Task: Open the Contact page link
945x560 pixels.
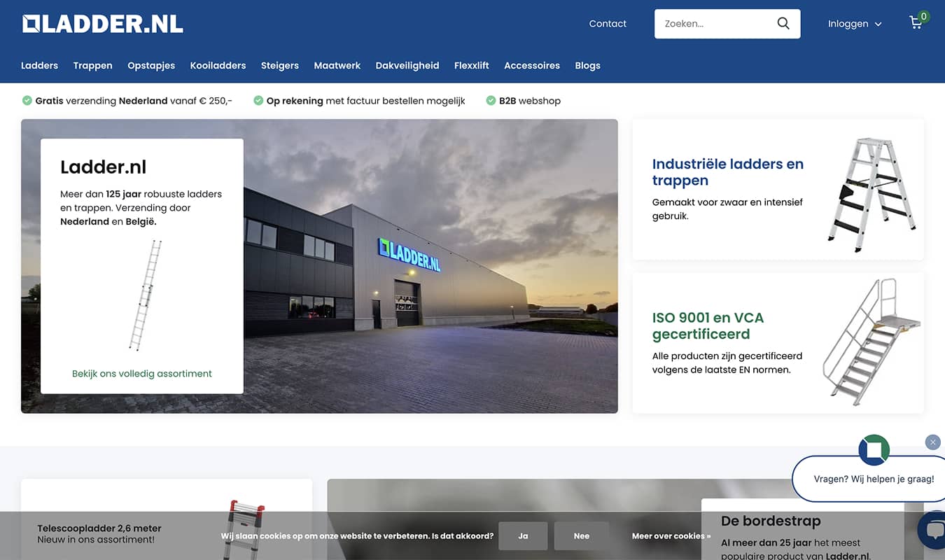Action: [x=608, y=24]
